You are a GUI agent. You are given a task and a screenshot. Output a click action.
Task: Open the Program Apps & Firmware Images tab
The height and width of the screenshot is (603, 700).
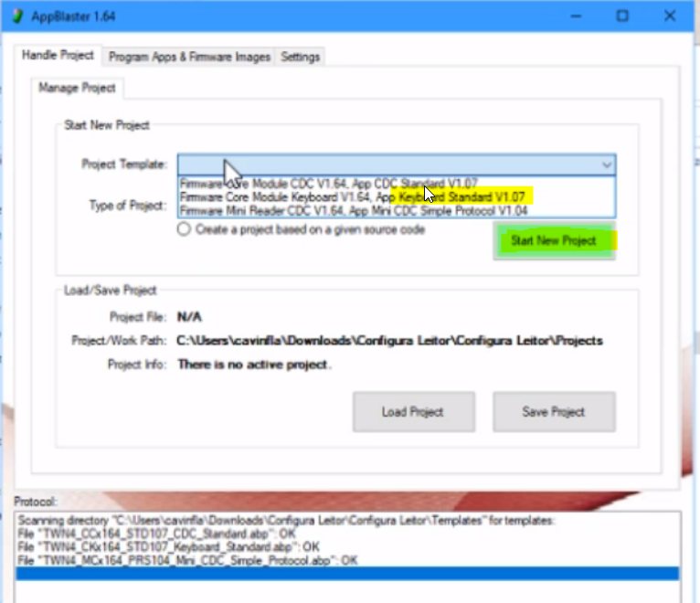point(189,57)
